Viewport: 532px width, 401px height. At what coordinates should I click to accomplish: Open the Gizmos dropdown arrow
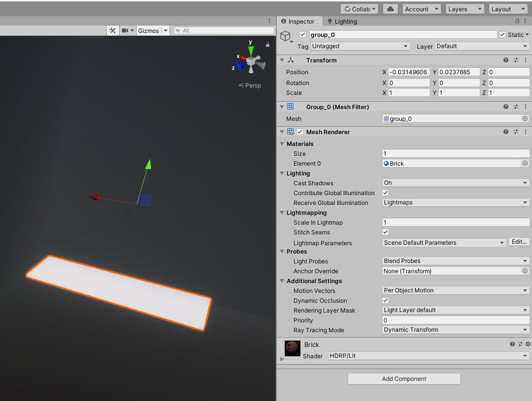point(166,30)
